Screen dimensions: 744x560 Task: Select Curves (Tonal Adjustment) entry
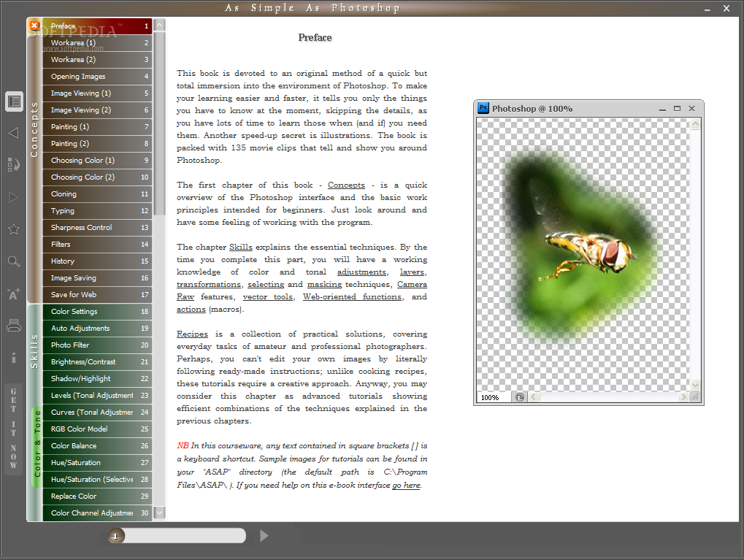[x=97, y=413]
